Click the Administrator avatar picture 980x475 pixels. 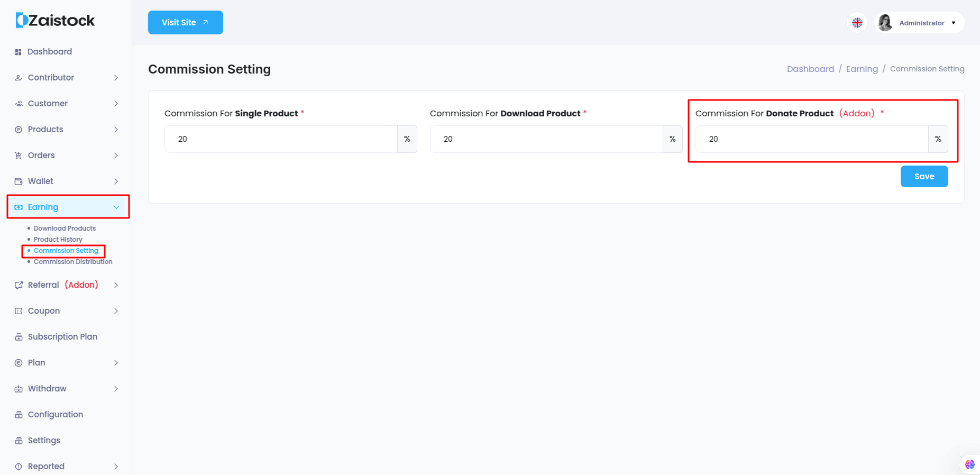click(x=885, y=23)
